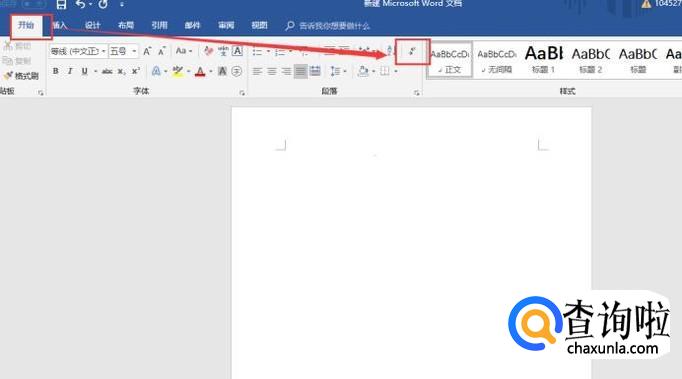Click the save icon in title bar
Image resolution: width=682 pixels, height=379 pixels.
(x=61, y=5)
